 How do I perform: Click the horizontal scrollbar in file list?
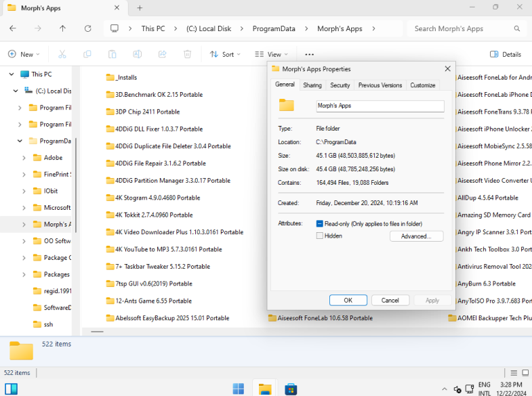(97, 332)
